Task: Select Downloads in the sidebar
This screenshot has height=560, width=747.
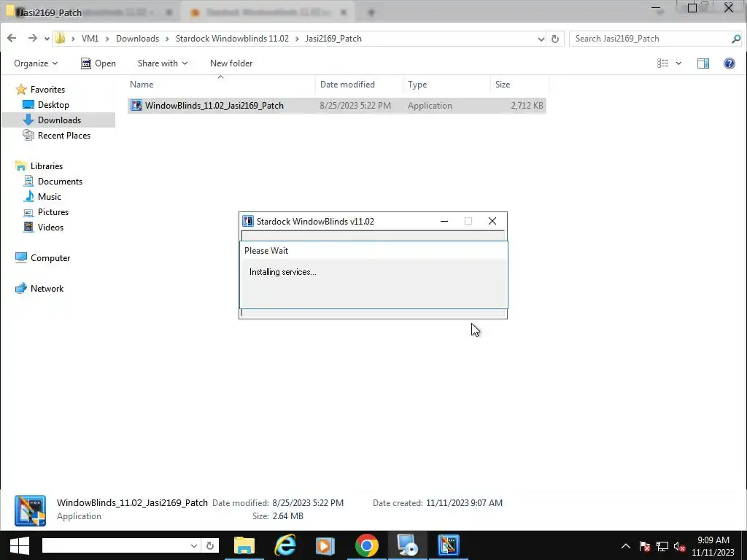Action: click(52, 120)
